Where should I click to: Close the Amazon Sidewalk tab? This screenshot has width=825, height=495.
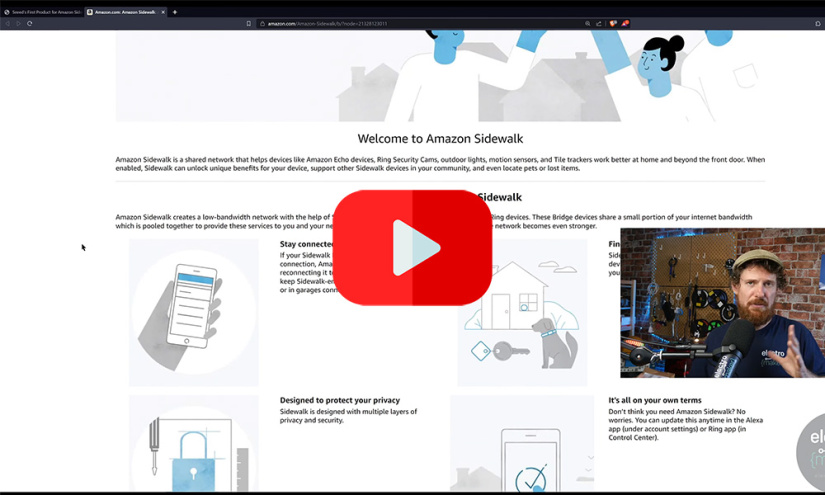[x=163, y=12]
